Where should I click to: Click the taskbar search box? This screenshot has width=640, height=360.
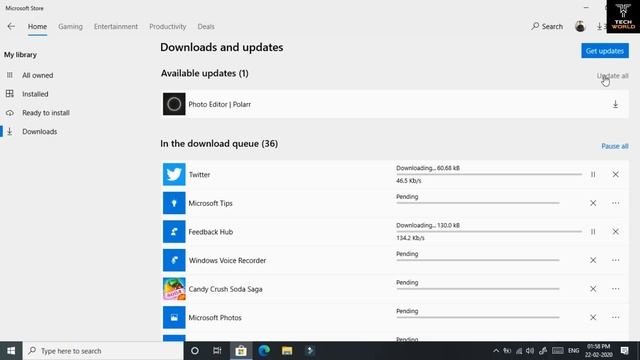click(103, 351)
